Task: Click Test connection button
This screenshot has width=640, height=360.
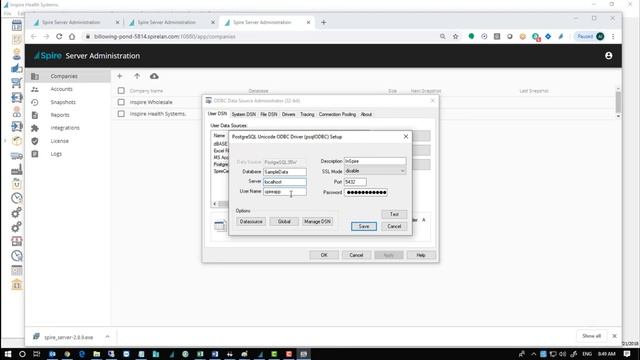Action: tap(394, 214)
